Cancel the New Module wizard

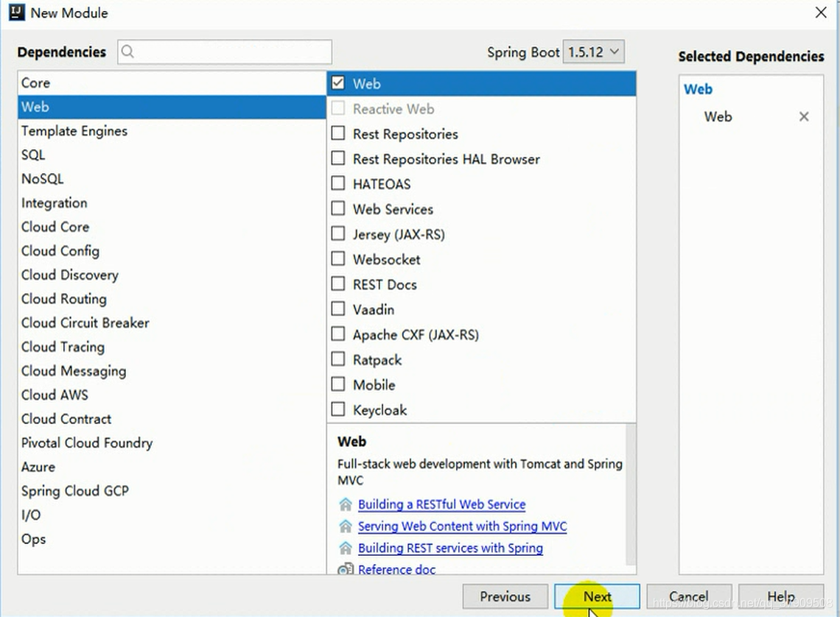(689, 596)
